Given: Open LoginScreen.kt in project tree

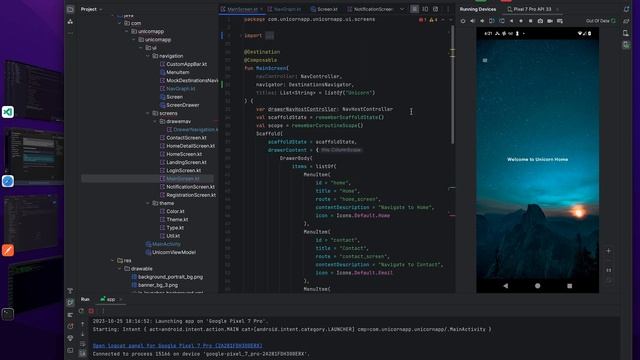Looking at the screenshot, I should (183, 170).
